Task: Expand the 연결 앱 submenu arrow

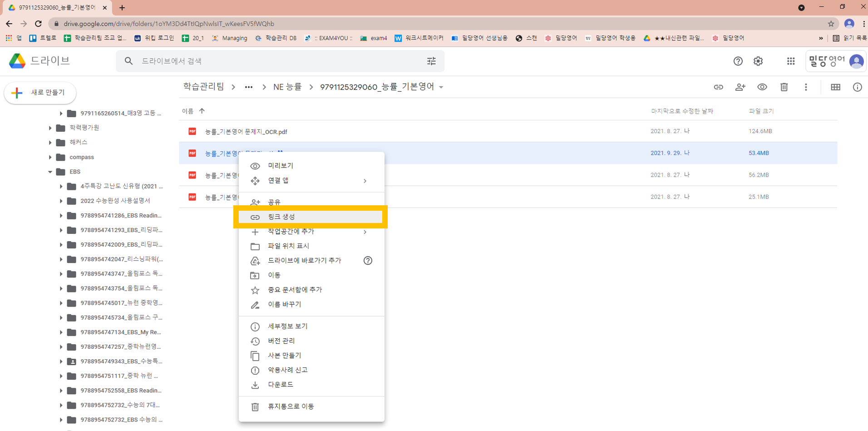Action: [x=365, y=181]
